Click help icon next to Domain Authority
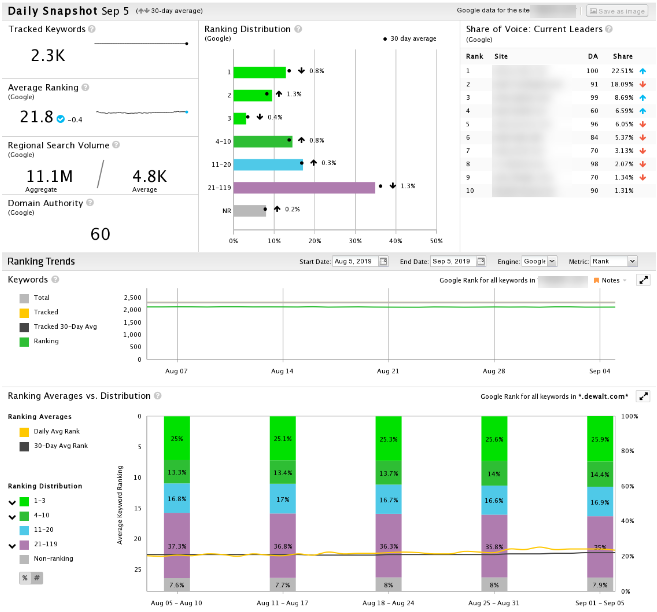Image resolution: width=657 pixels, height=612 pixels. [89, 200]
